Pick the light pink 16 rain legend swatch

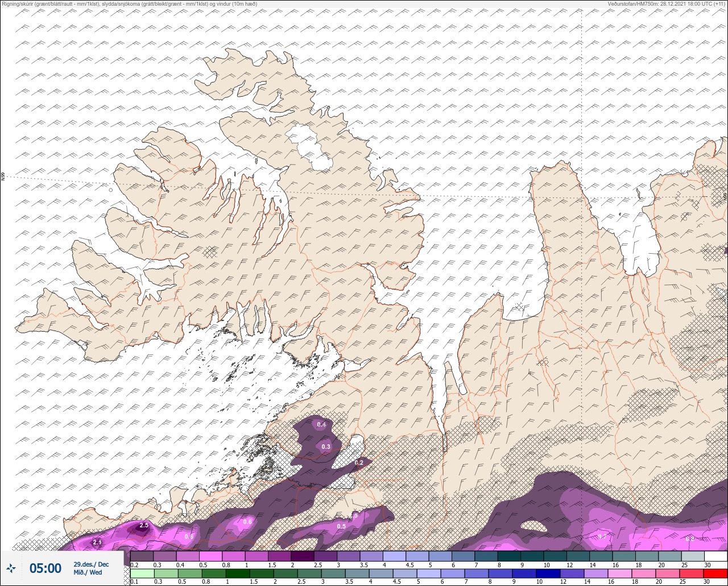620,573
